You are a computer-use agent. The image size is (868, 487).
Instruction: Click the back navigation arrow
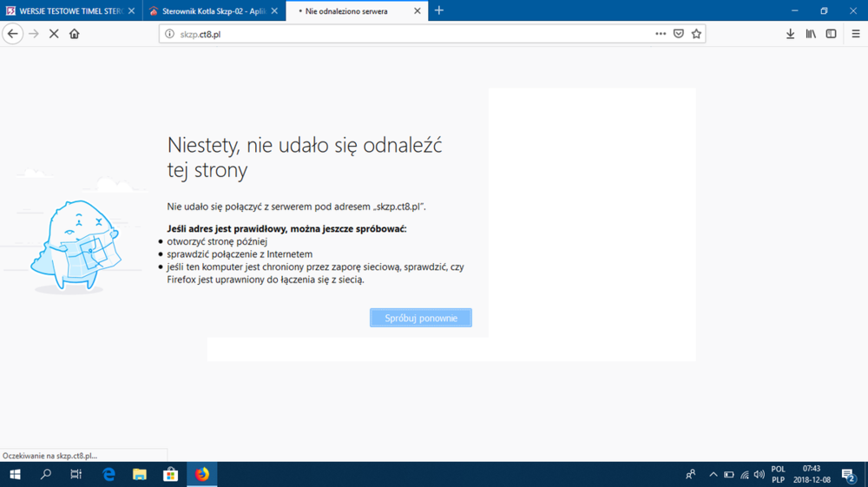13,34
